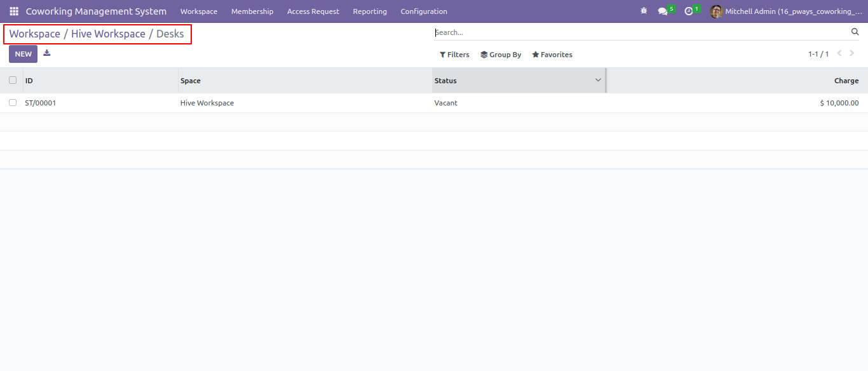Check the ST/00001 row checkbox
Screen dimensions: 868x371
13,102
